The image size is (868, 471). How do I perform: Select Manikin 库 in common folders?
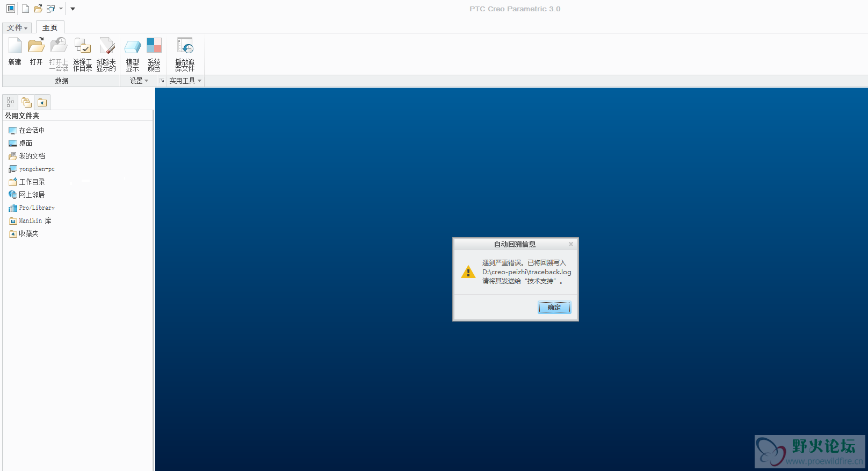point(30,220)
